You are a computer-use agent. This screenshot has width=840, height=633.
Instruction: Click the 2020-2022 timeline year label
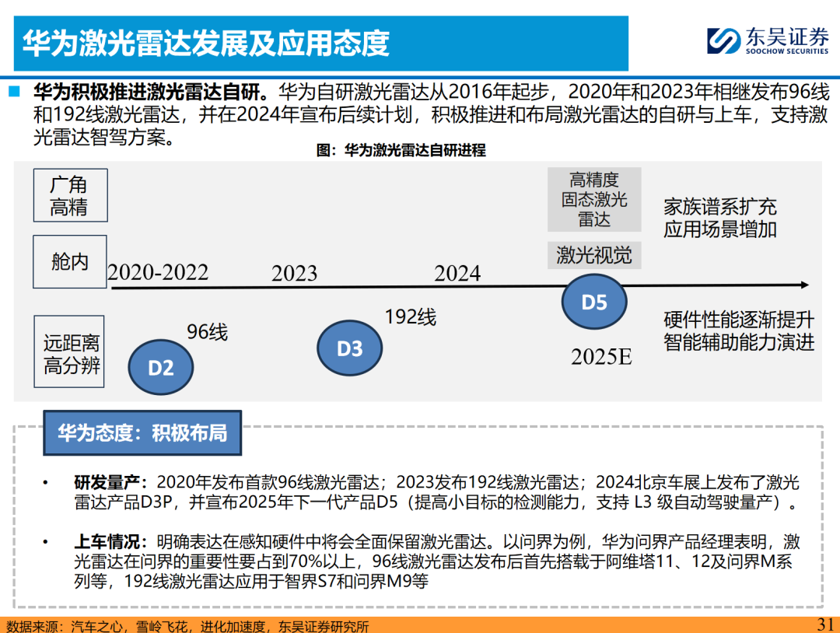pyautogui.click(x=157, y=273)
